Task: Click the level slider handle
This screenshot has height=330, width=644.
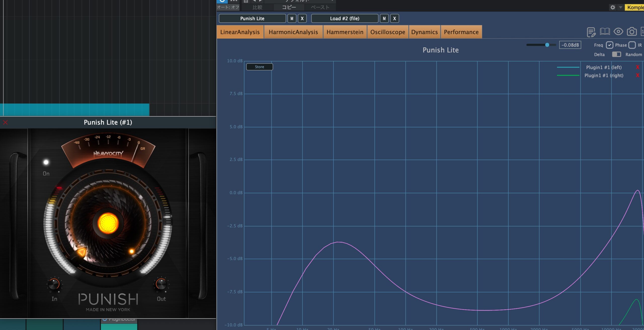Action: pyautogui.click(x=547, y=45)
